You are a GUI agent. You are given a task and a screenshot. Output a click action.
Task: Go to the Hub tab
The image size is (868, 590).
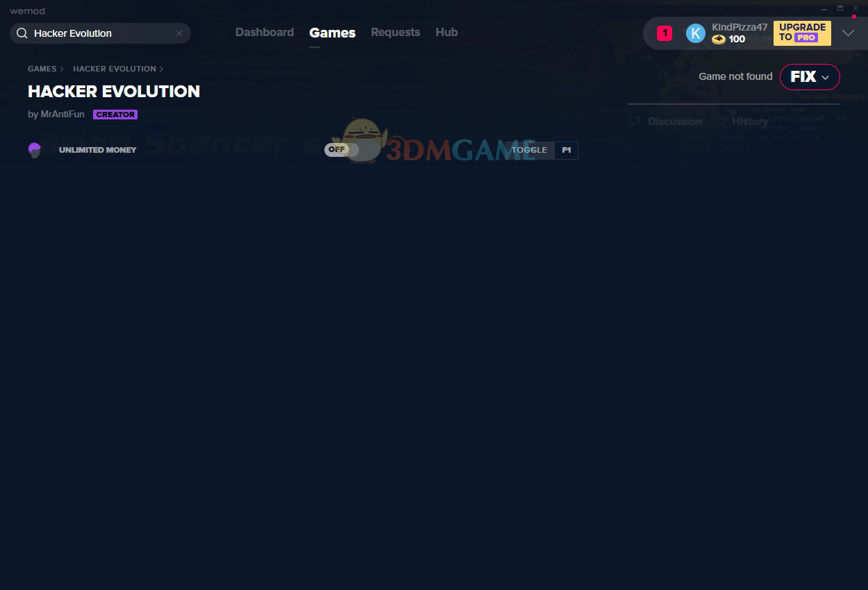tap(446, 33)
